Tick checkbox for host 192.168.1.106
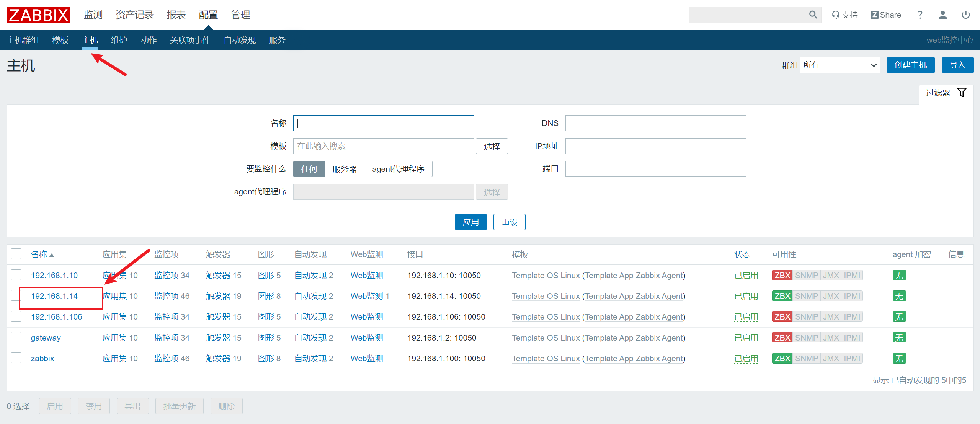Screen dimensions: 980x424 16,316
